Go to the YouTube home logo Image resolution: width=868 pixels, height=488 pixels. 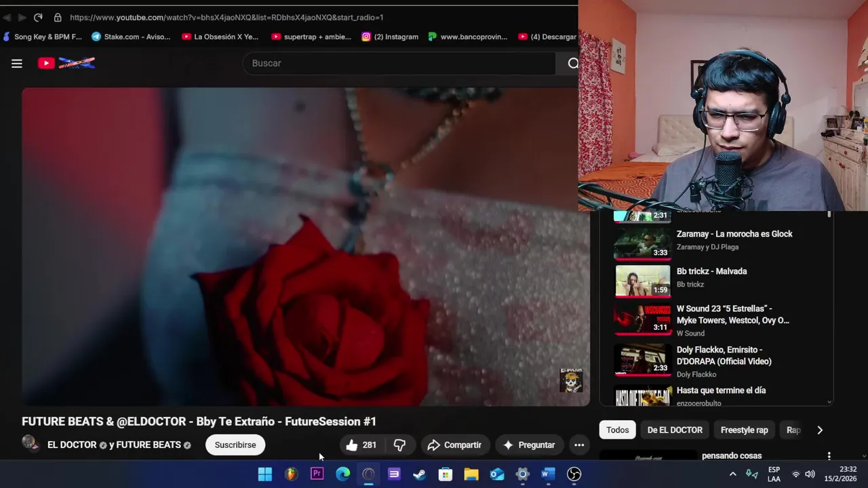point(66,63)
